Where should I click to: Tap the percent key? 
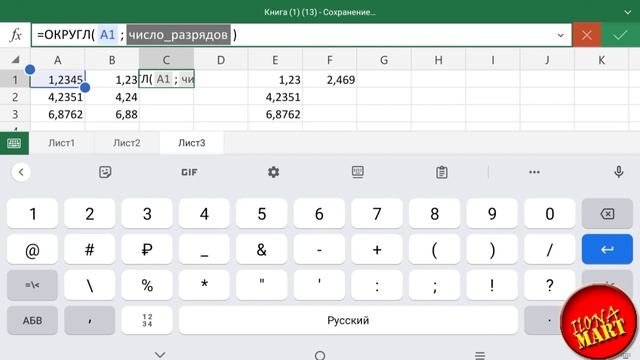coord(147,285)
